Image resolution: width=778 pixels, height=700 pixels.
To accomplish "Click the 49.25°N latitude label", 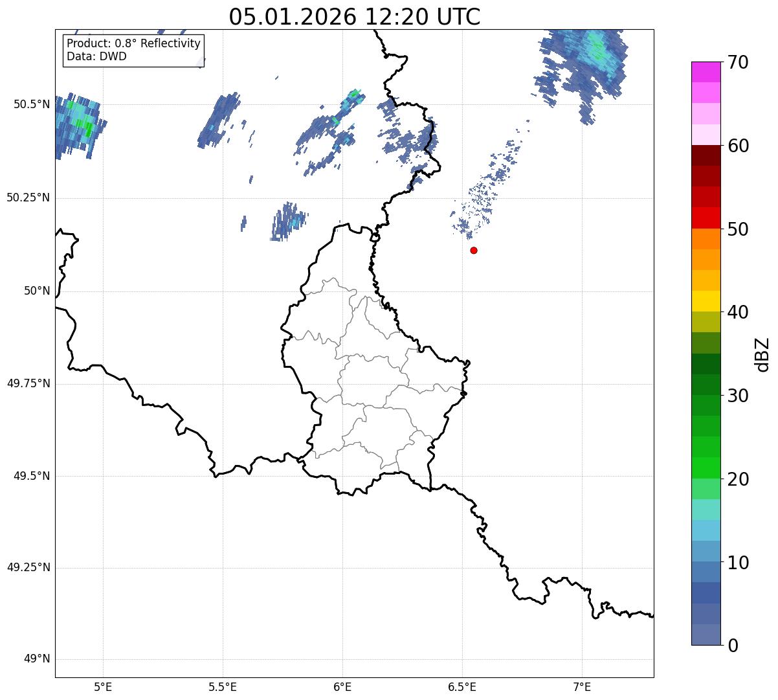I will pos(28,568).
